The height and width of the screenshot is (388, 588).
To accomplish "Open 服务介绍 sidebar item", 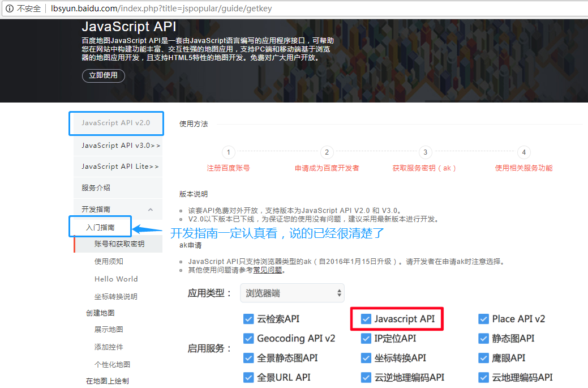I will [118, 187].
